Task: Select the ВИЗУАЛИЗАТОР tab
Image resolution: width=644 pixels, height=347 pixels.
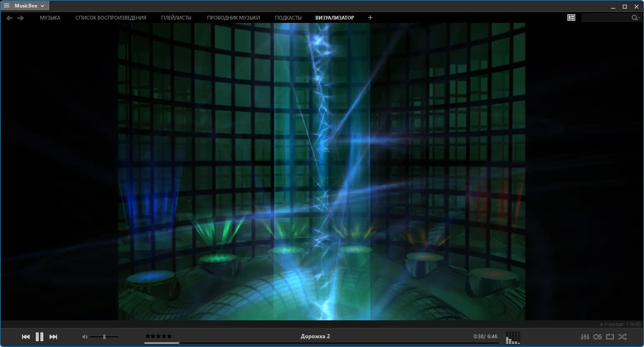Action: click(x=335, y=18)
